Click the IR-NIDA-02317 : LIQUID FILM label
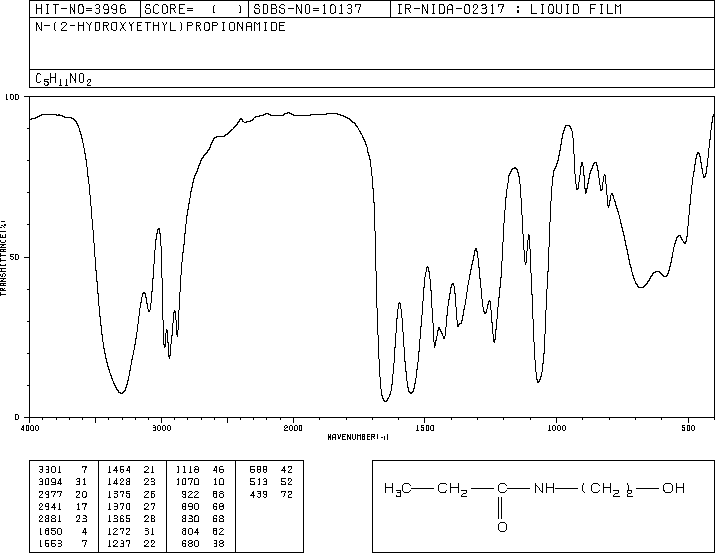Image resolution: width=715 pixels, height=553 pixels. coord(509,9)
